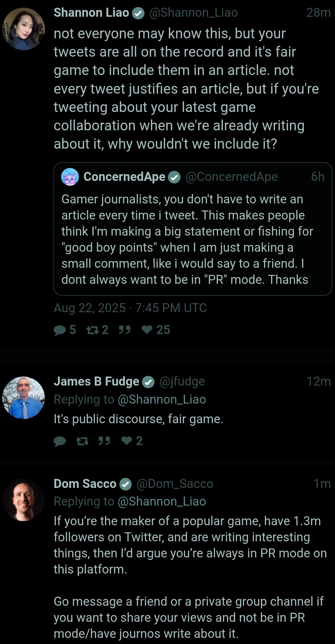Open James B Fudge's avatar
Image resolution: width=335 pixels, height=644 pixels.
(x=23, y=398)
